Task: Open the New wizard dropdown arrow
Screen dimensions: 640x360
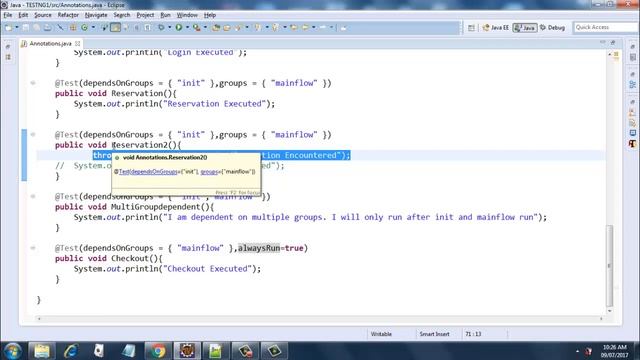Action: 17,27
